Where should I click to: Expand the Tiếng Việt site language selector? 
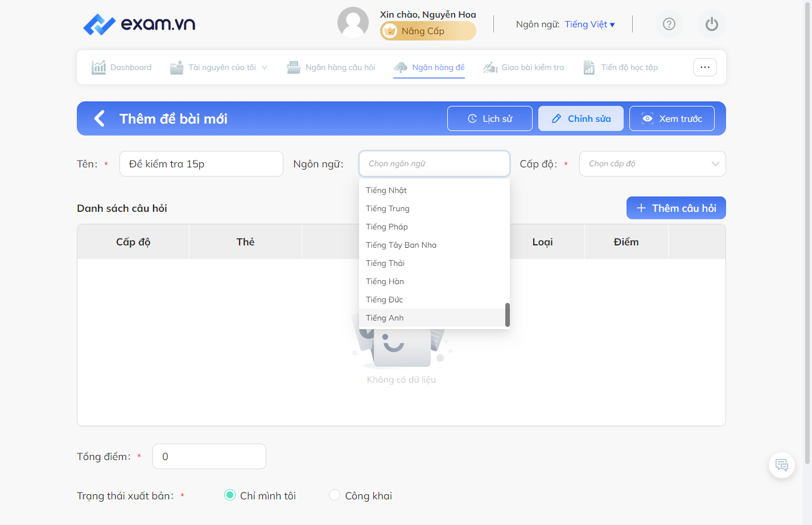[x=590, y=24]
